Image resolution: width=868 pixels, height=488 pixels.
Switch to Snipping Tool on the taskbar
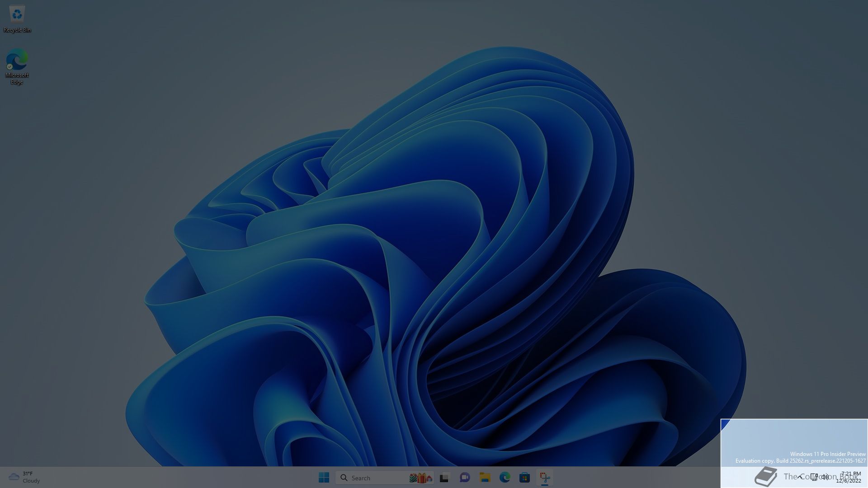point(545,478)
